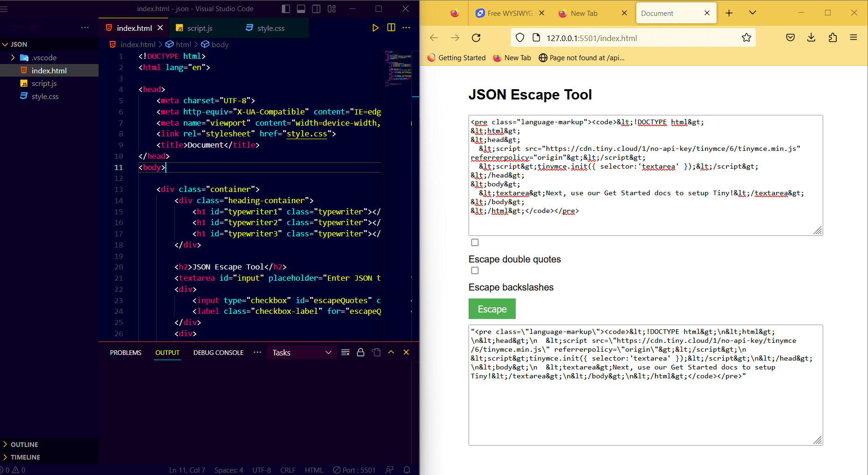The height and width of the screenshot is (475, 868).
Task: Reload the page in Firefox
Action: pos(476,38)
